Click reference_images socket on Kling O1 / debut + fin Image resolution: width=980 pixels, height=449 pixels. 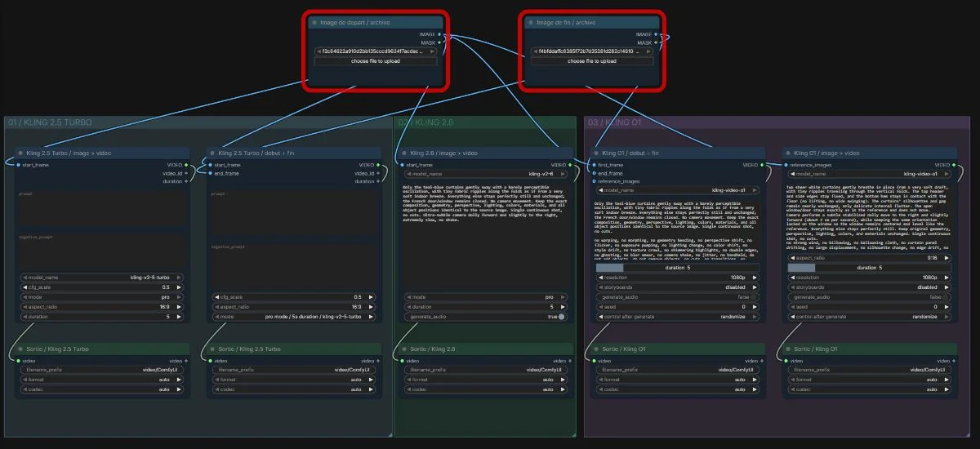pos(594,181)
